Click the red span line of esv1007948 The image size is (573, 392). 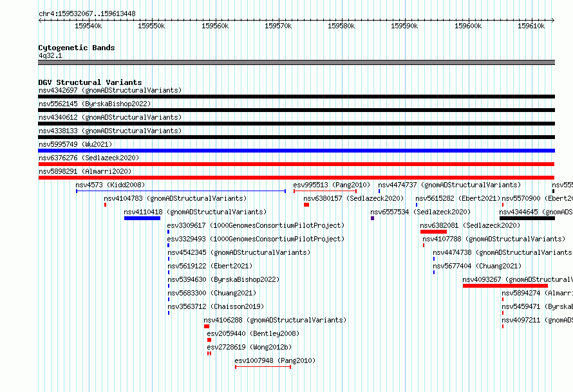[x=263, y=367]
